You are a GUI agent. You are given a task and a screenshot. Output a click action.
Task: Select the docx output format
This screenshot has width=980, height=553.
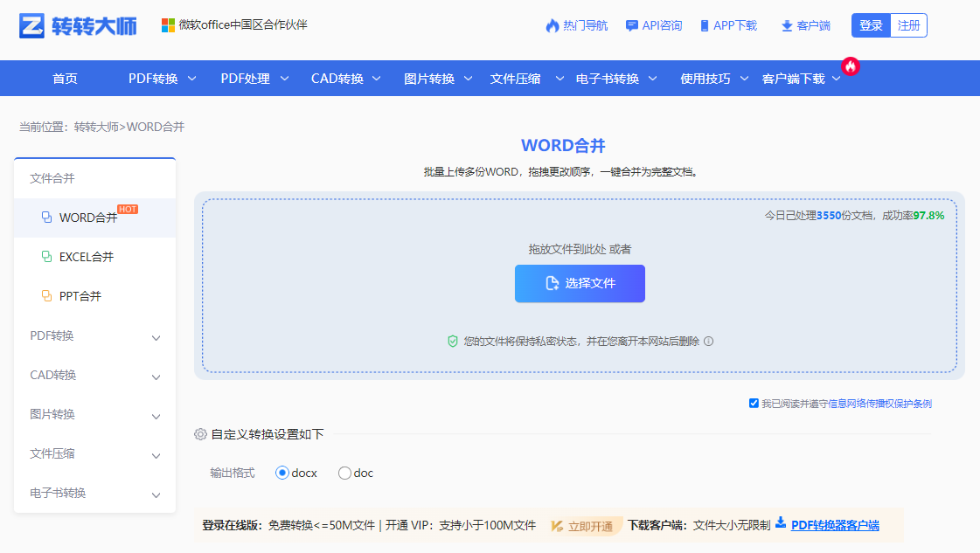(x=281, y=473)
